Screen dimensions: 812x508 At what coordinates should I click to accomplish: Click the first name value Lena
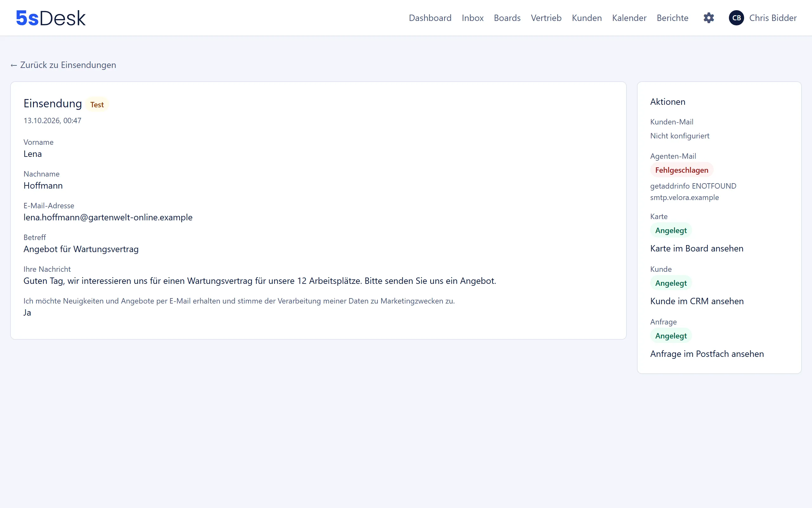pyautogui.click(x=33, y=154)
